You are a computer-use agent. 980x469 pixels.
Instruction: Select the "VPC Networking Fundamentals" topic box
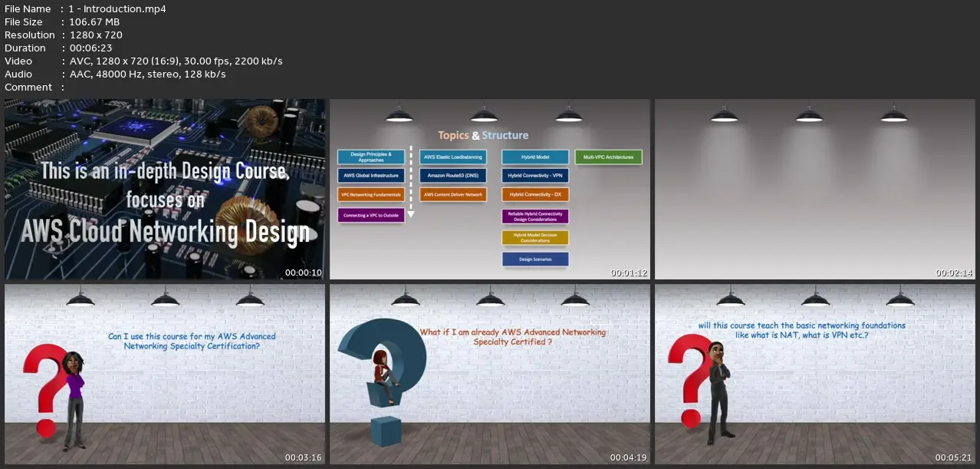tap(370, 195)
